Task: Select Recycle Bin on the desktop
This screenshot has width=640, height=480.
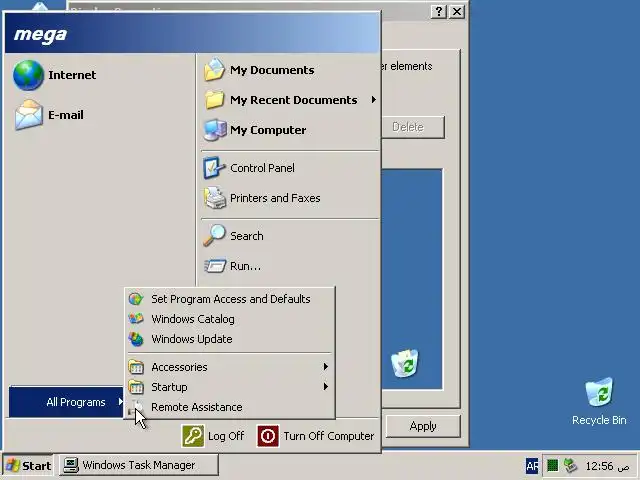Action: (599, 402)
